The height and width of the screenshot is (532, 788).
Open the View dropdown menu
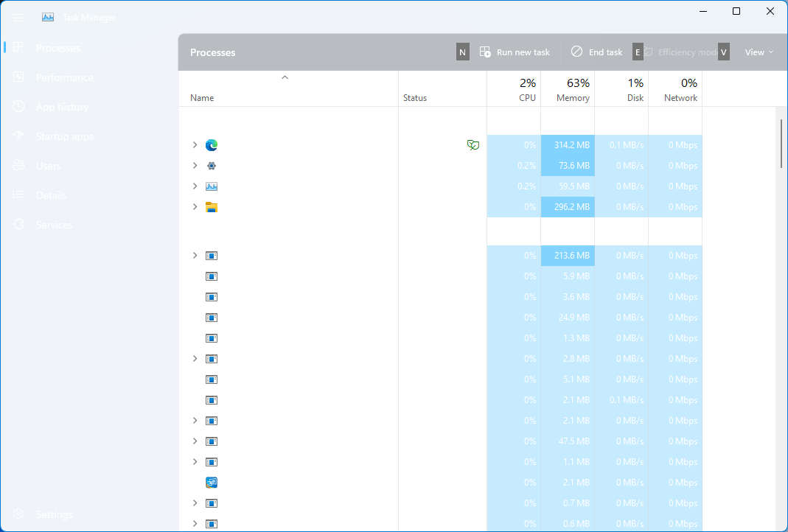[759, 52]
